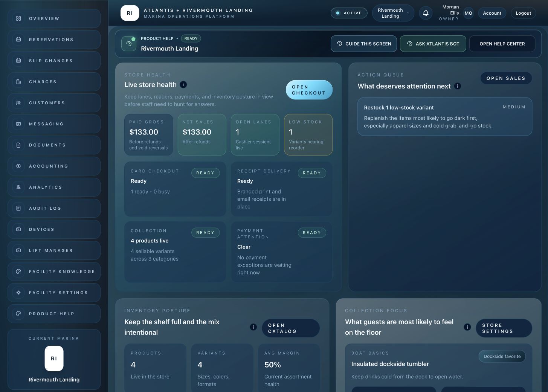The image size is (548, 392).
Task: Click the Devices icon in sidebar
Action: click(18, 229)
